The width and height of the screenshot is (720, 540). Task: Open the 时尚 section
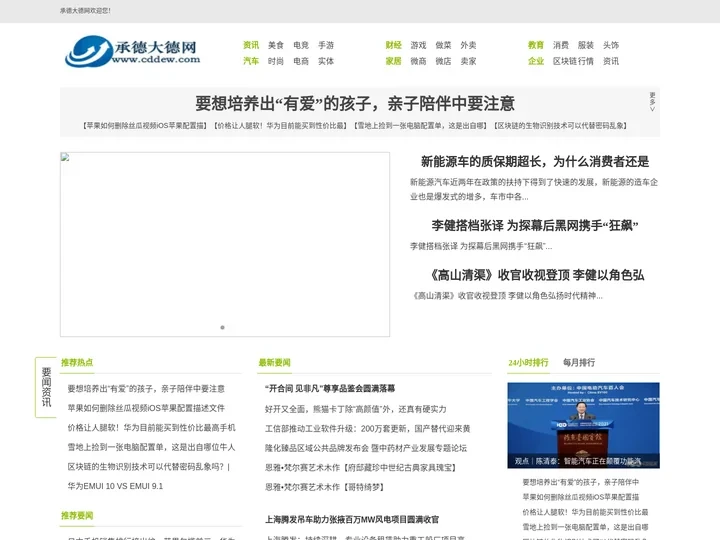point(276,61)
